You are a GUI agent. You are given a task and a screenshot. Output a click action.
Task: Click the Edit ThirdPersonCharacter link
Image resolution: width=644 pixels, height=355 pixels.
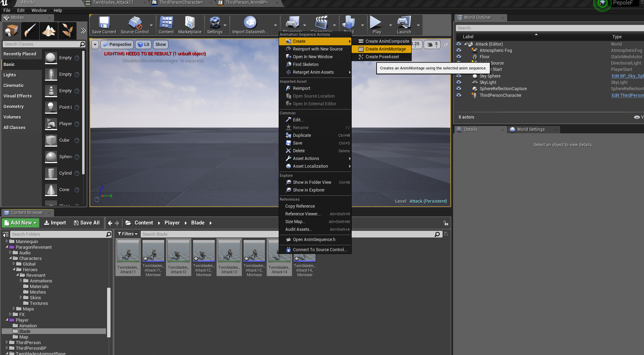pyautogui.click(x=628, y=95)
